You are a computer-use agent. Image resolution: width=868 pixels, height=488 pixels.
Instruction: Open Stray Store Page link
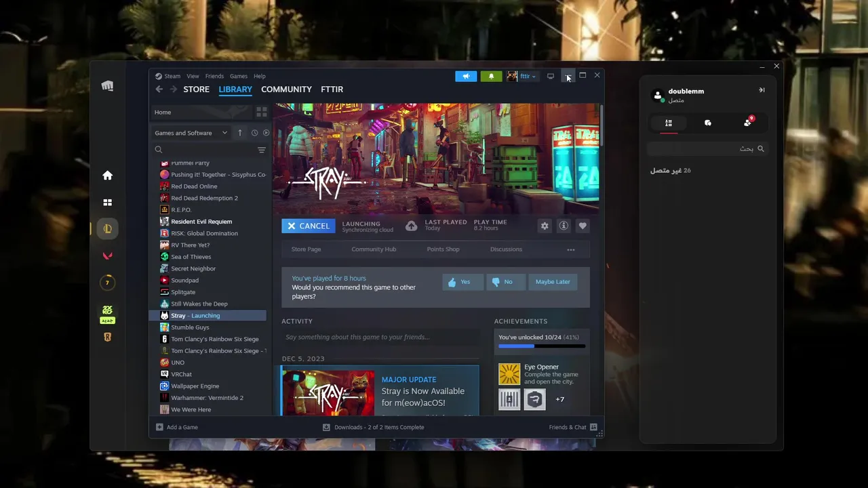307,249
